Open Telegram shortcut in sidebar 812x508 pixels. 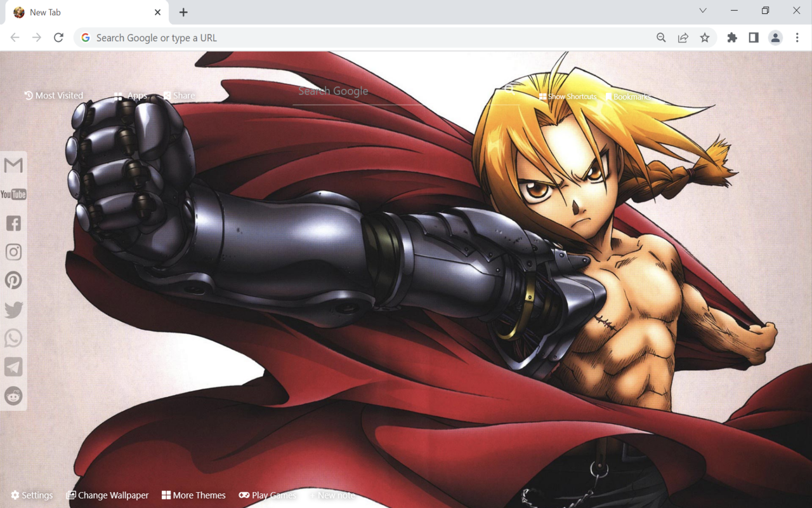tap(13, 367)
